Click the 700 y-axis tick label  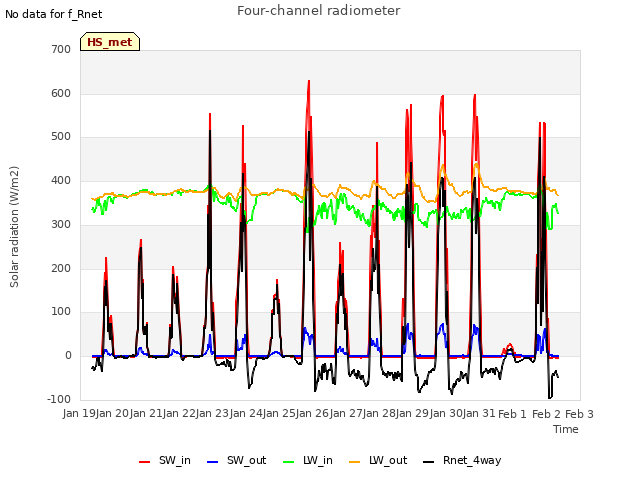[61, 49]
